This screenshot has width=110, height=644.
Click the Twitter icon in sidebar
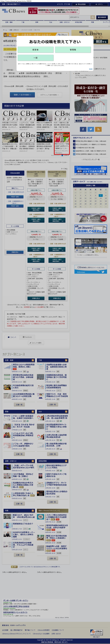pyautogui.click(x=91, y=129)
